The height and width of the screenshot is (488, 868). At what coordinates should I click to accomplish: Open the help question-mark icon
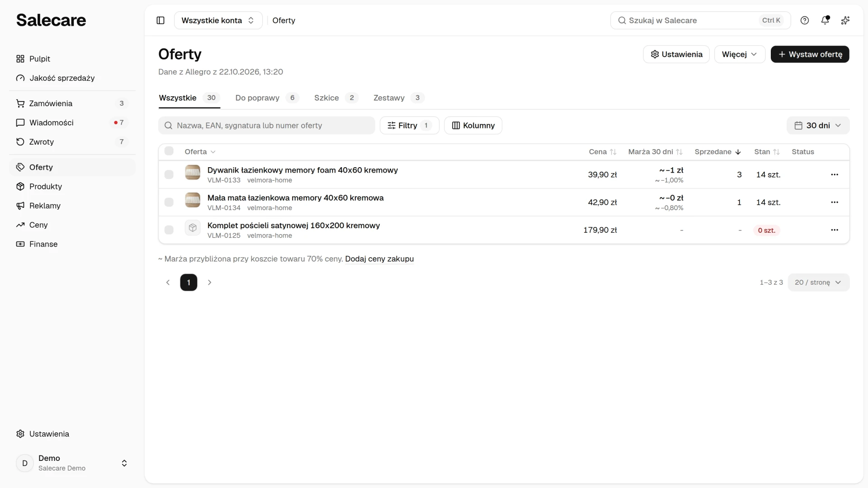pyautogui.click(x=805, y=20)
